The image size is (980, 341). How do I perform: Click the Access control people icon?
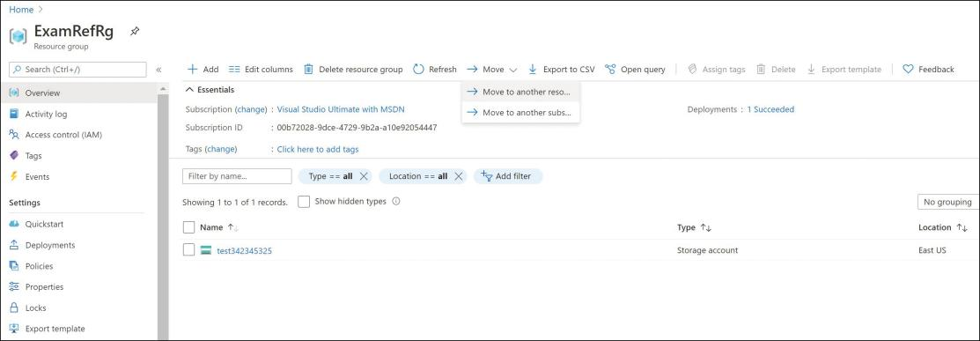[x=14, y=135]
